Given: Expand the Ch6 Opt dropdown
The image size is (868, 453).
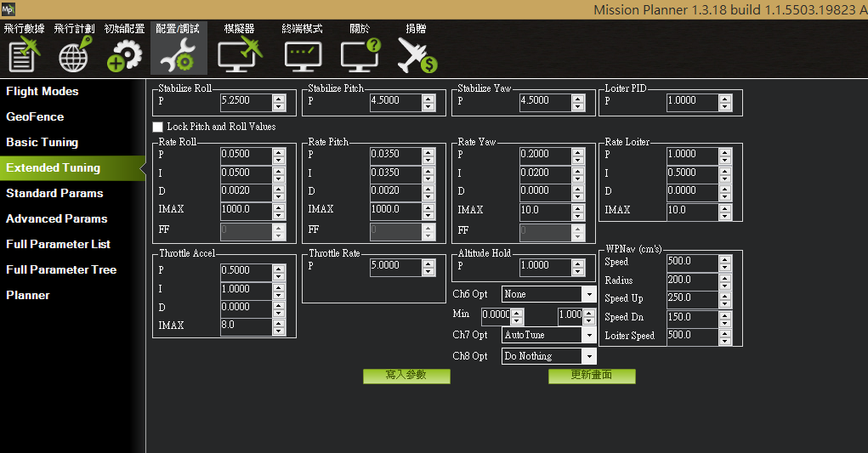Looking at the screenshot, I should (588, 294).
